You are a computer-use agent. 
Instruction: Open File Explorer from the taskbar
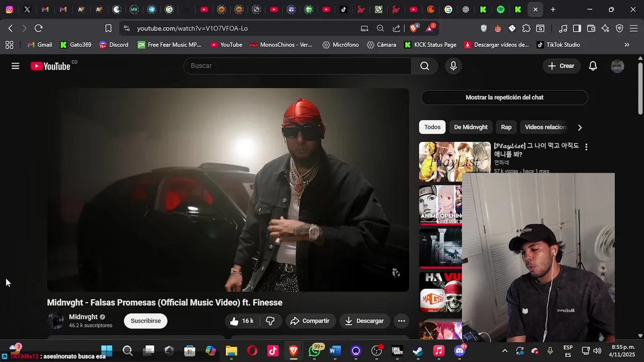pos(231,351)
